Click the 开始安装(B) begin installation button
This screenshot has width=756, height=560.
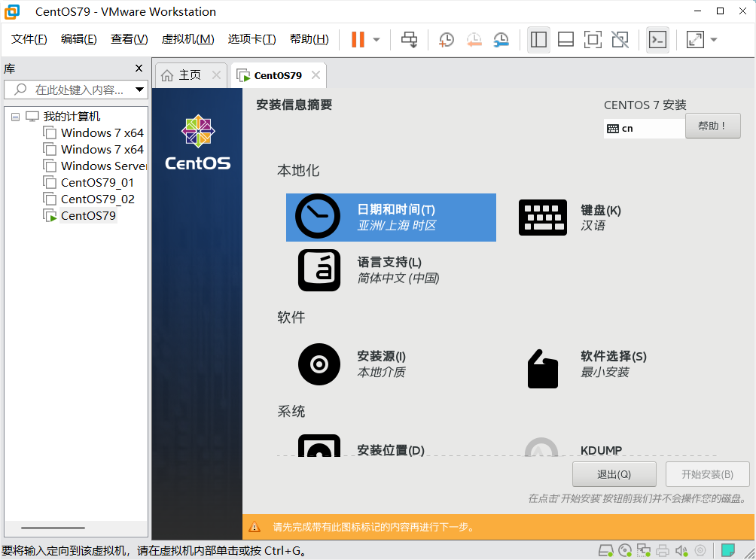(707, 474)
